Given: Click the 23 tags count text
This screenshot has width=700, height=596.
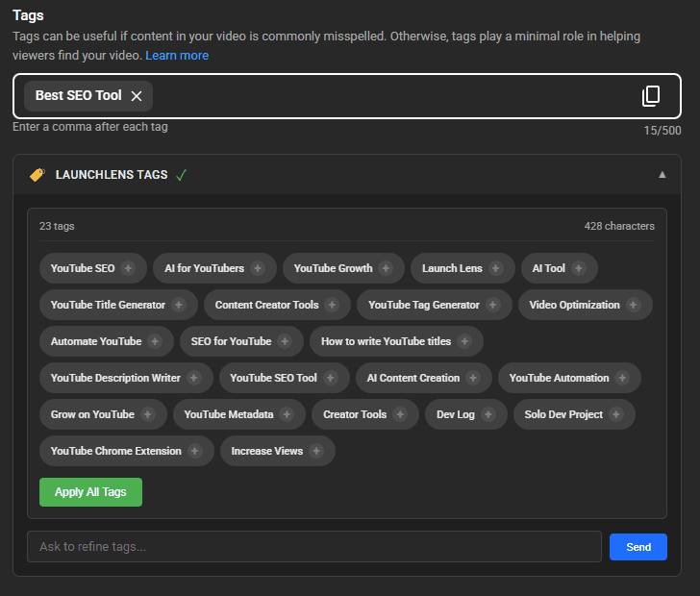Looking at the screenshot, I should tap(57, 226).
